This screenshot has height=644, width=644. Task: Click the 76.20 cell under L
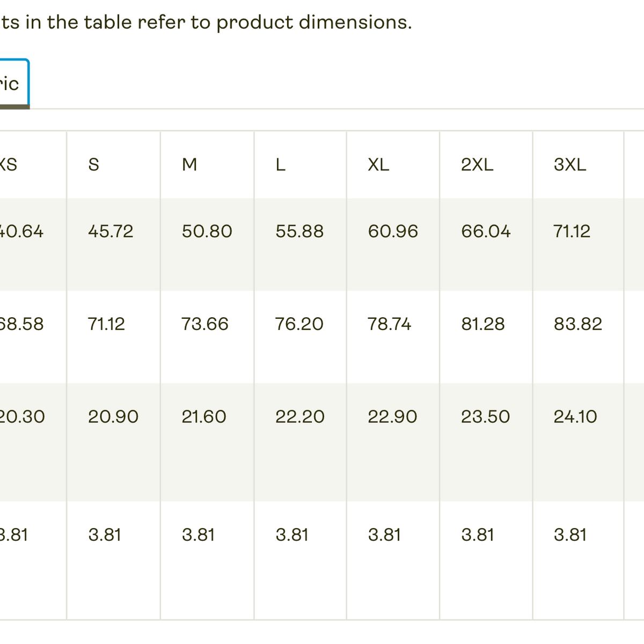tap(299, 324)
